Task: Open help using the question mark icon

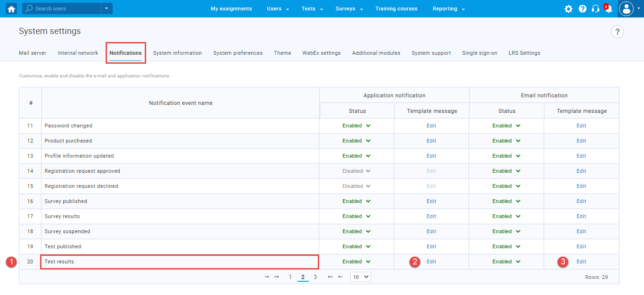Action: pyautogui.click(x=582, y=8)
